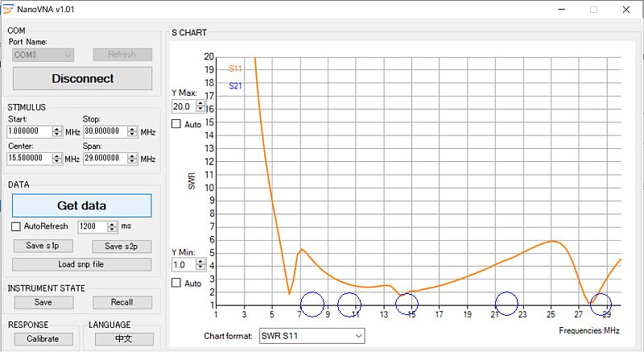
Task: Check the Auto box under Y Max
Action: coord(176,124)
